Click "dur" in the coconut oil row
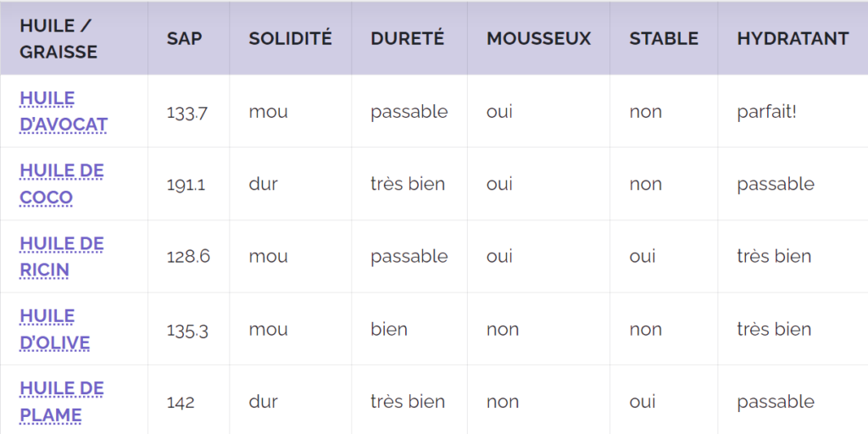868x434 pixels. point(263,184)
